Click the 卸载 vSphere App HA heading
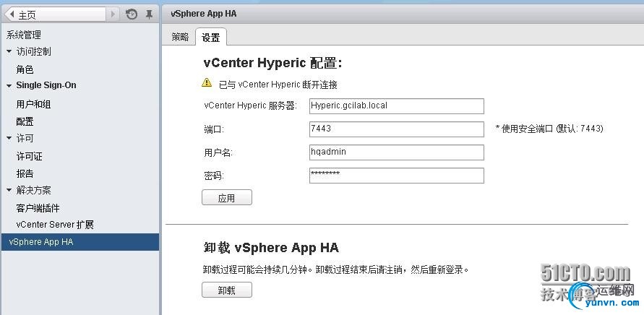 pos(271,248)
